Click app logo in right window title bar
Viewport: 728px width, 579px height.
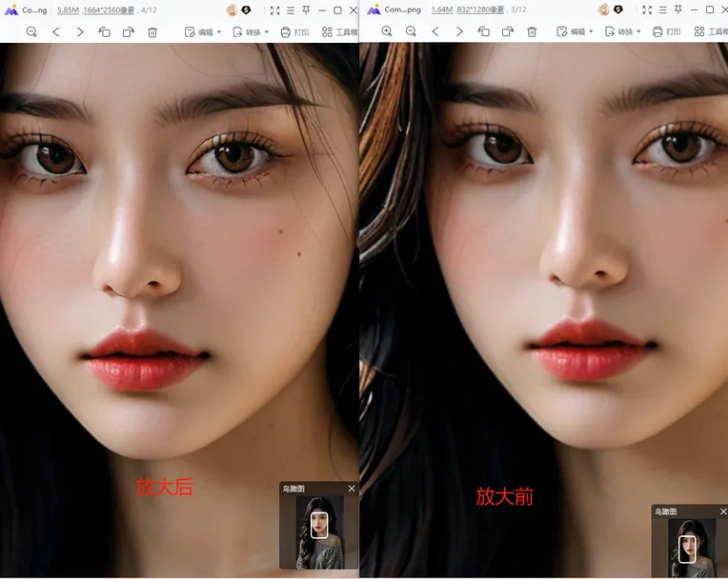(374, 10)
